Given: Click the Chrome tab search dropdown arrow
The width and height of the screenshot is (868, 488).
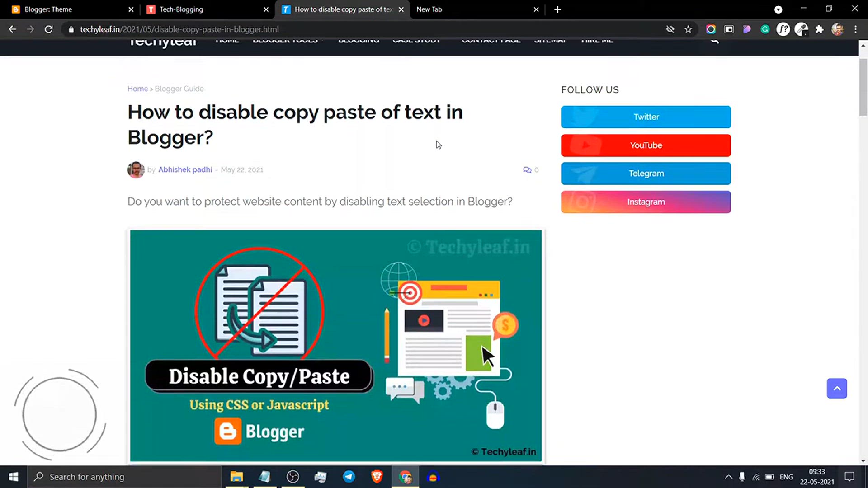Looking at the screenshot, I should [x=778, y=9].
